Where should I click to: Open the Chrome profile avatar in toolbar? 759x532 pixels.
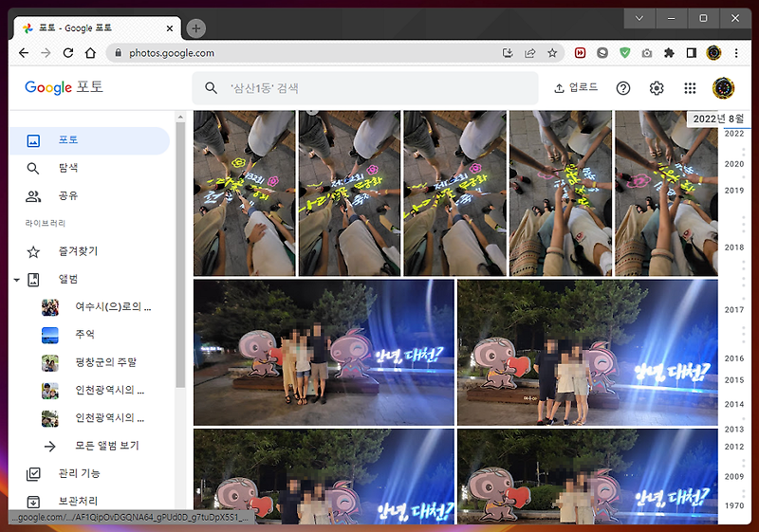(x=714, y=53)
